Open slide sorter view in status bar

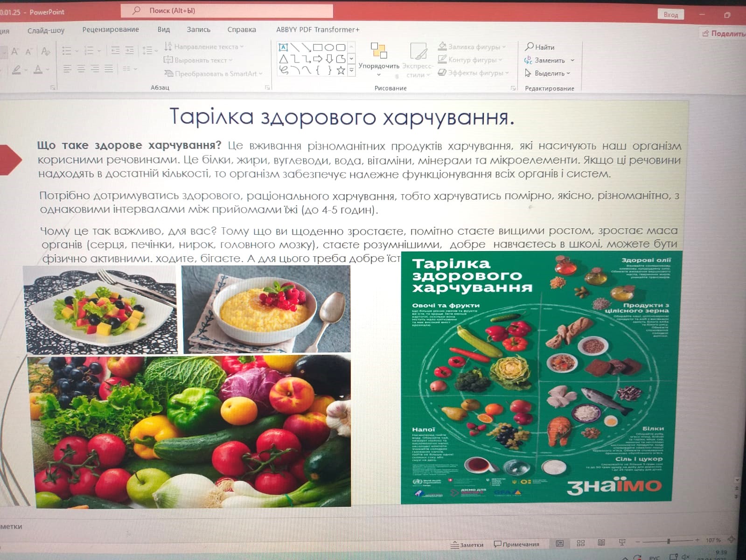580,543
